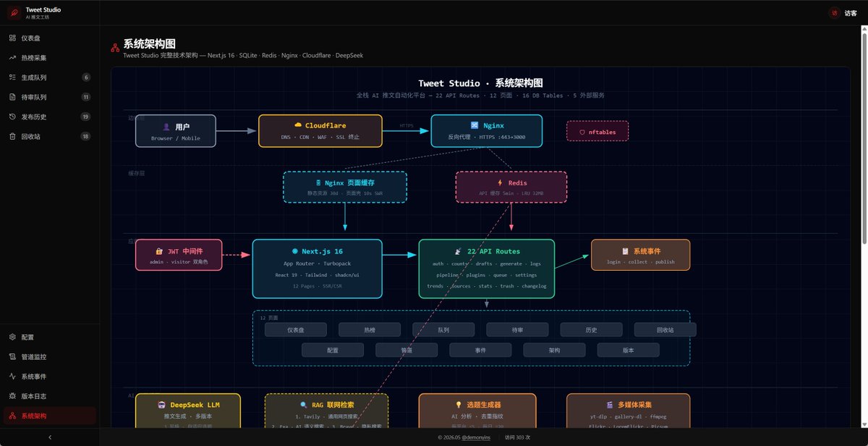Screen dimensions: 868x446
Task: Click the 热榜 page chip in diagram
Action: point(370,329)
